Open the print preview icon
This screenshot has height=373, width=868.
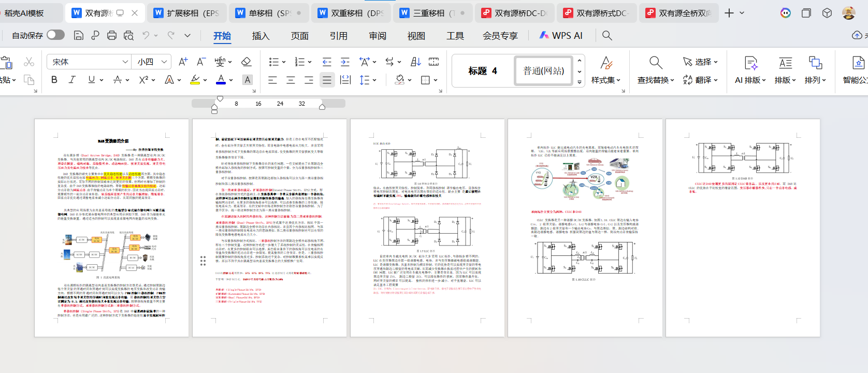point(128,35)
